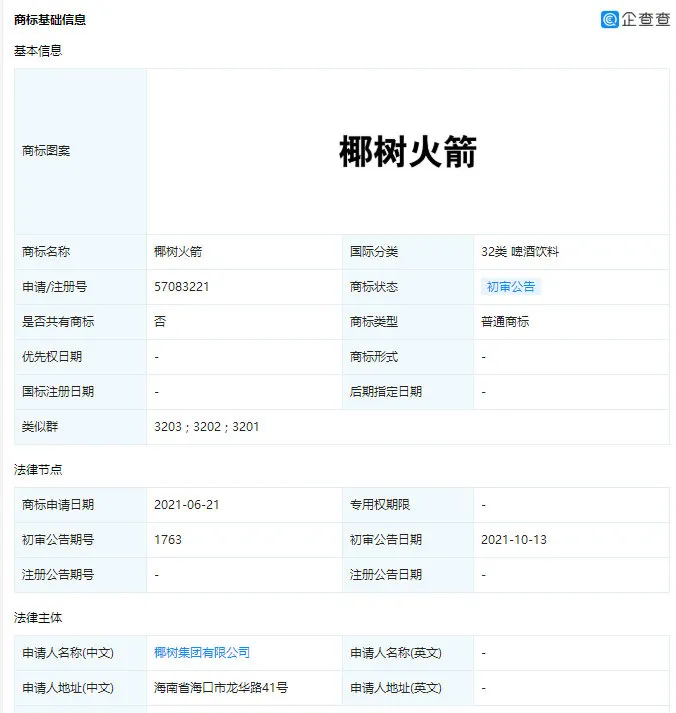Click the 商标名称 label

pyautogui.click(x=46, y=252)
